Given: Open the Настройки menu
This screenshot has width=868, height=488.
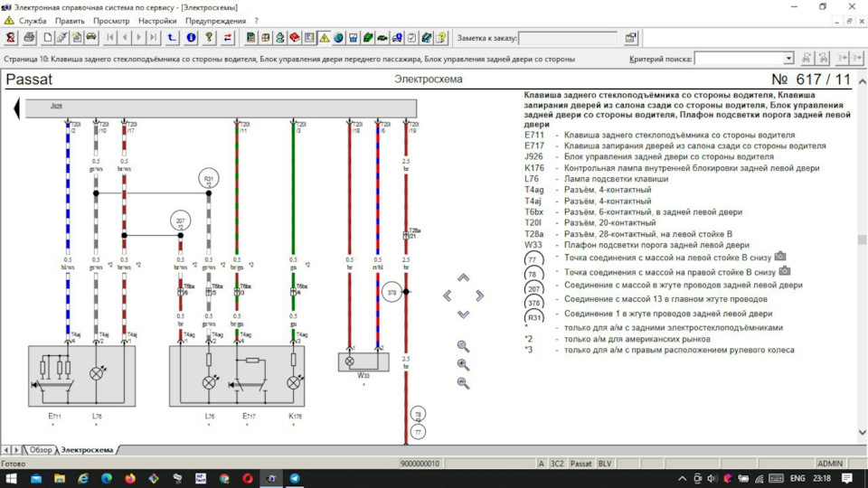Looking at the screenshot, I should point(157,21).
